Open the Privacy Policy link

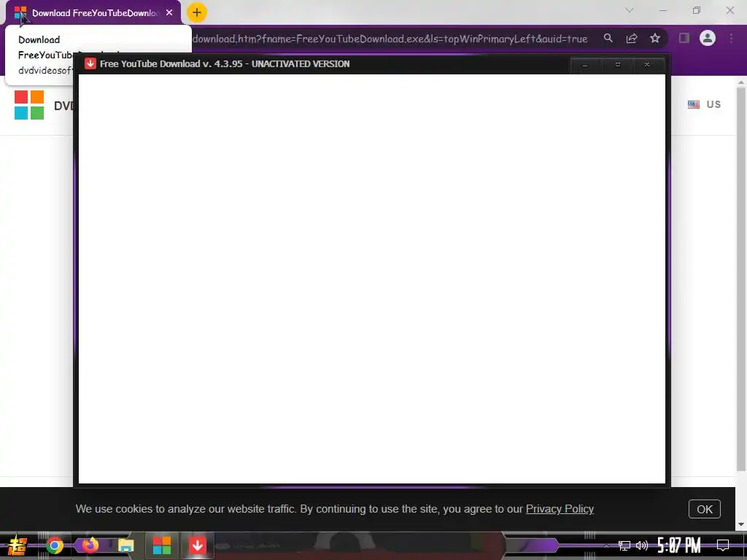coord(560,509)
